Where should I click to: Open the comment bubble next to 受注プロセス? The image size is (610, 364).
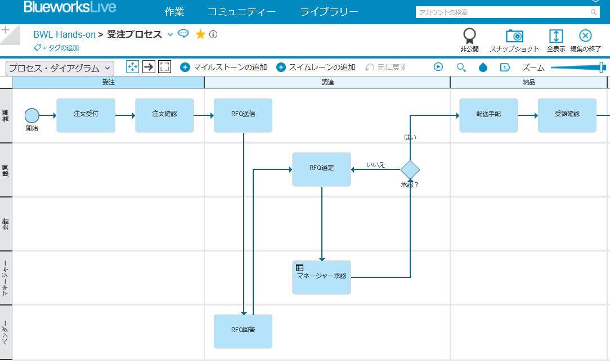point(183,34)
